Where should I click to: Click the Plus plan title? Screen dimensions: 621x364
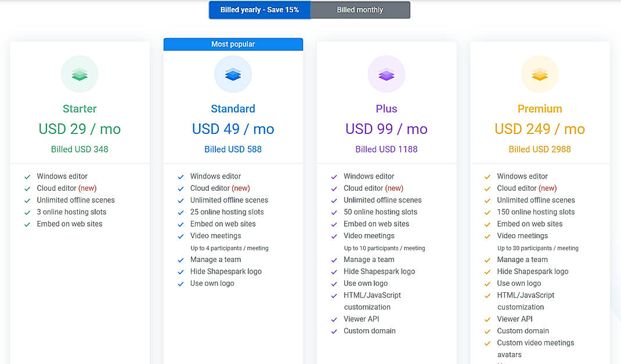click(386, 108)
